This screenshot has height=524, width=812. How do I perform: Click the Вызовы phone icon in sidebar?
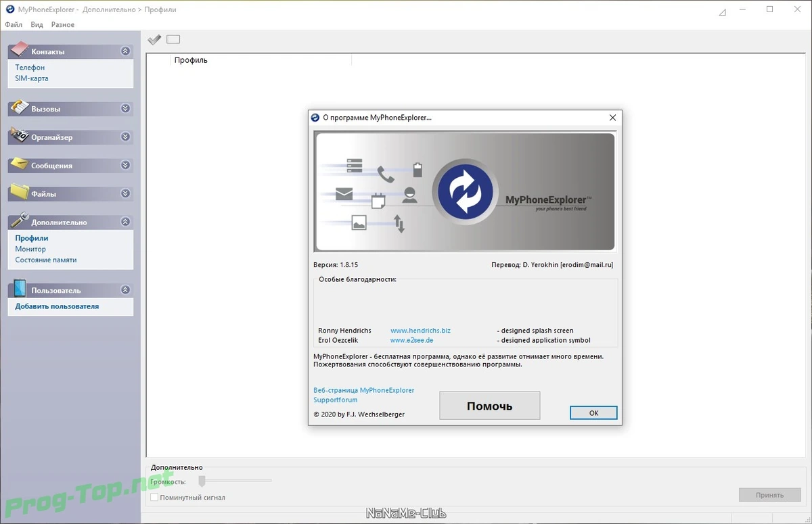[19, 108]
